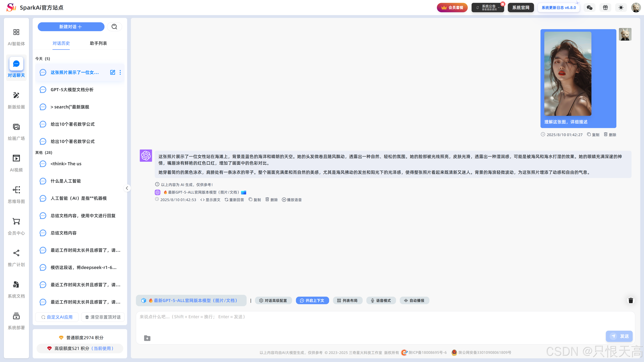Image resolution: width=644 pixels, height=362 pixels.
Task: Open the 思维导图 mind map tool
Action: pos(16,195)
